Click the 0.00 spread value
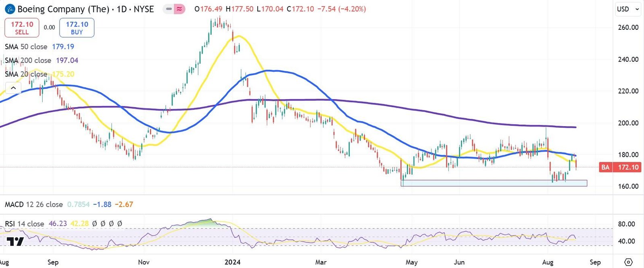Image resolution: width=644 pixels, height=268 pixels. click(50, 27)
